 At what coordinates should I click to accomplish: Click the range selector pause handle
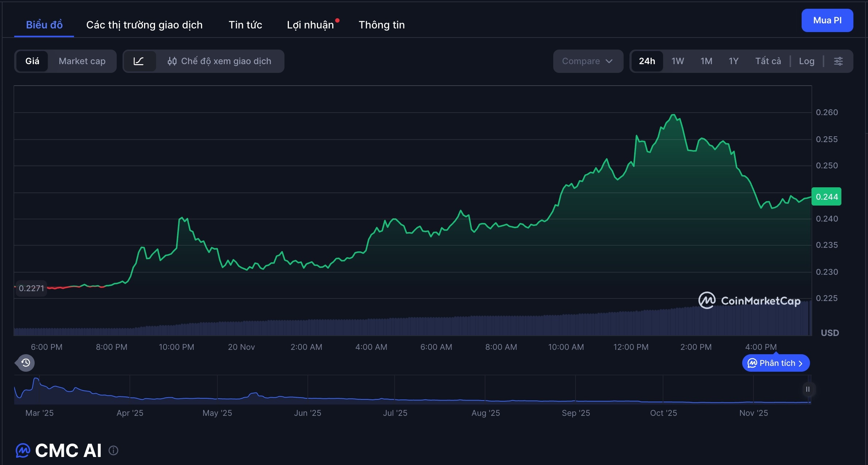(x=808, y=389)
